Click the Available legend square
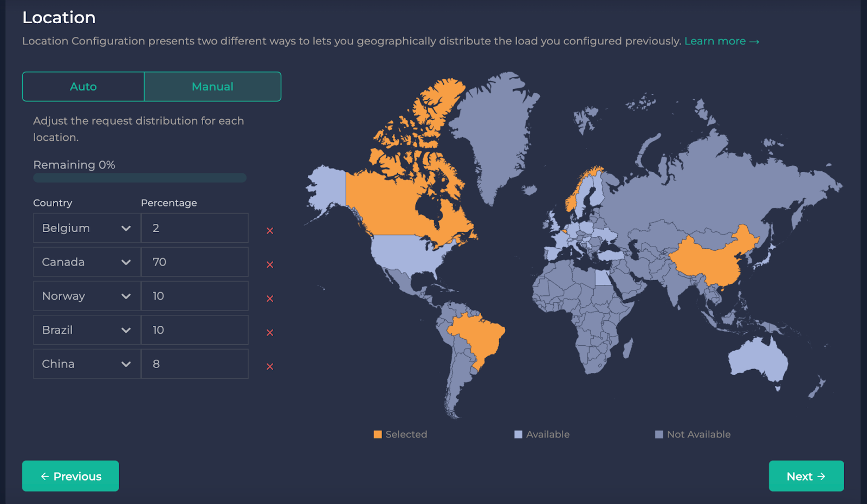867x504 pixels. [518, 434]
